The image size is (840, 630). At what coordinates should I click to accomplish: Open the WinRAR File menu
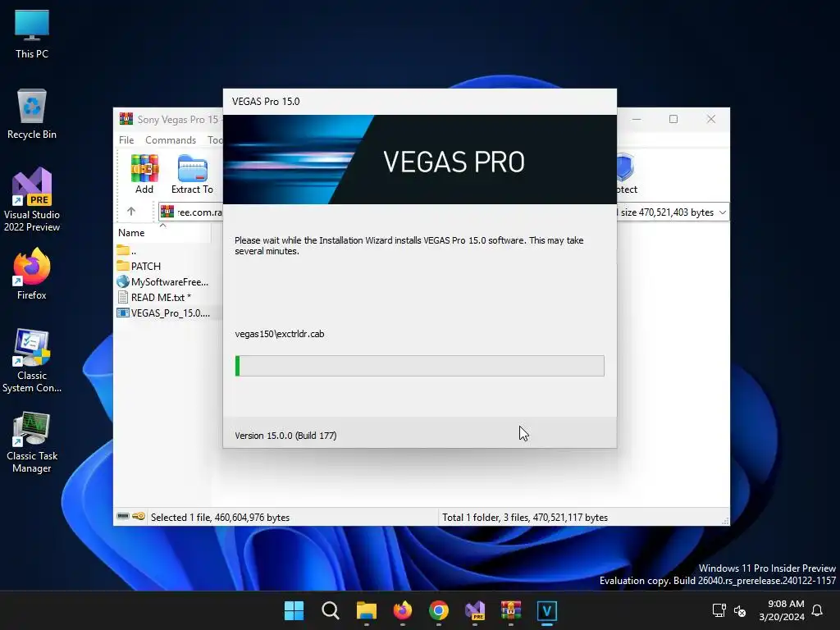[126, 139]
